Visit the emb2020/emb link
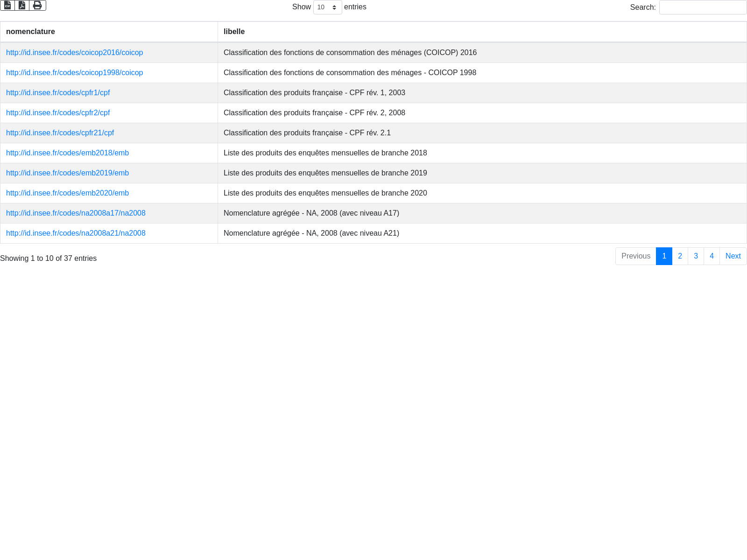The image size is (747, 560). point(67,193)
